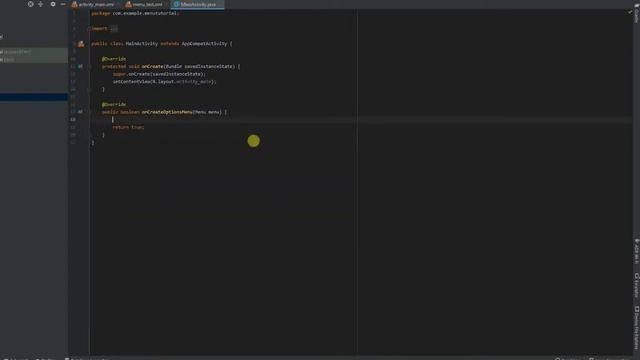
Task: Open Emulator side tool window
Action: click(x=636, y=286)
